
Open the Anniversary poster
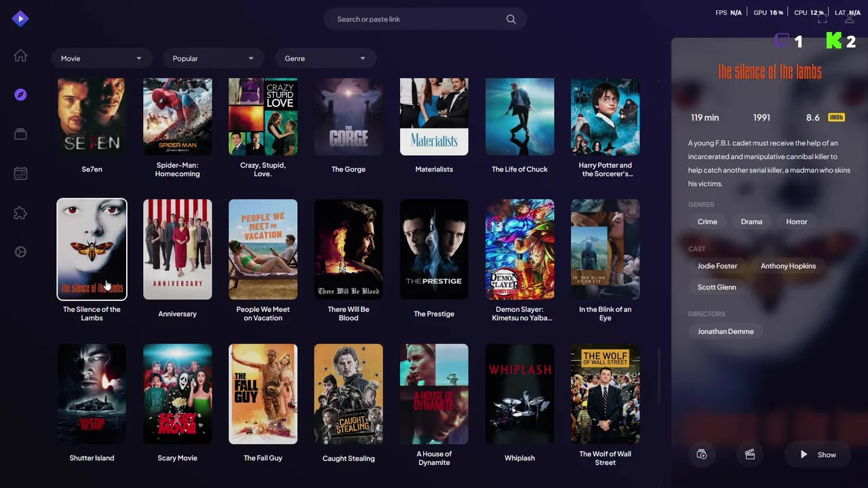point(178,249)
